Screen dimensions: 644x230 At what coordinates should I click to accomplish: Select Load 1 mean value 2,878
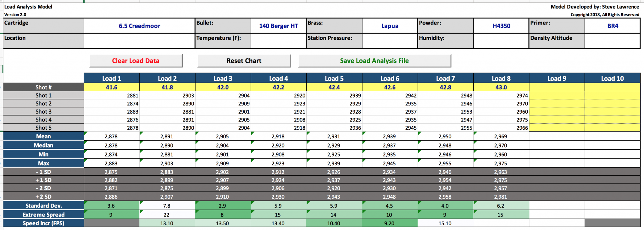click(112, 136)
